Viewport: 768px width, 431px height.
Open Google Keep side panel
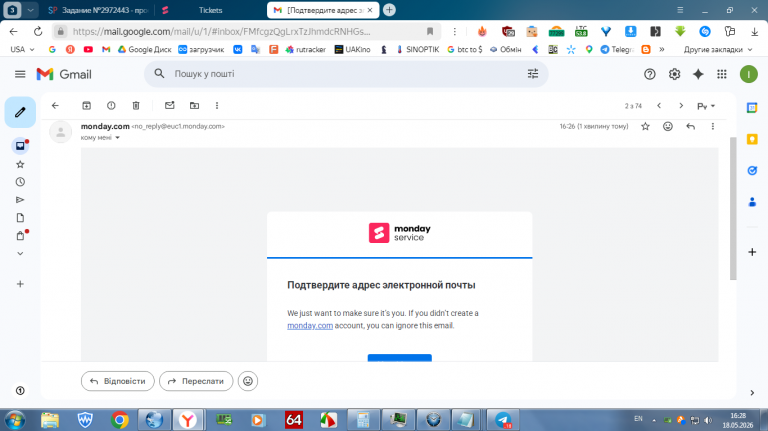point(752,140)
